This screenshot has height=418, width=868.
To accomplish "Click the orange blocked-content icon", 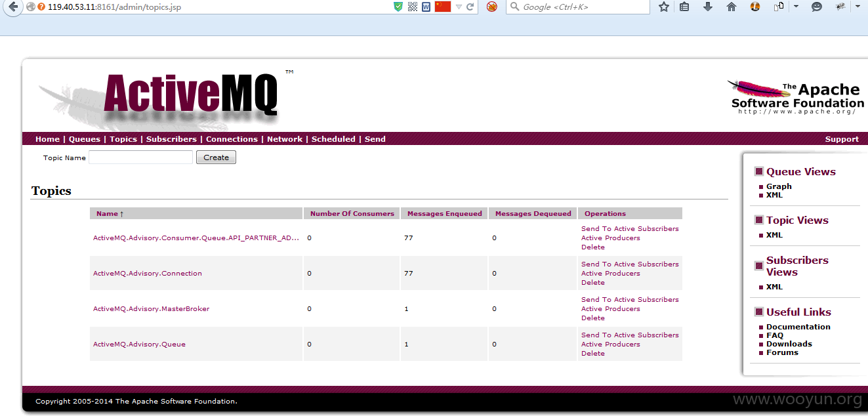I will tap(492, 7).
